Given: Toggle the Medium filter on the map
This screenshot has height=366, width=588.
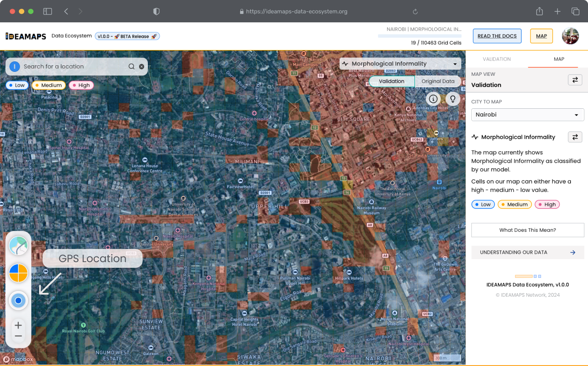Looking at the screenshot, I should [48, 85].
